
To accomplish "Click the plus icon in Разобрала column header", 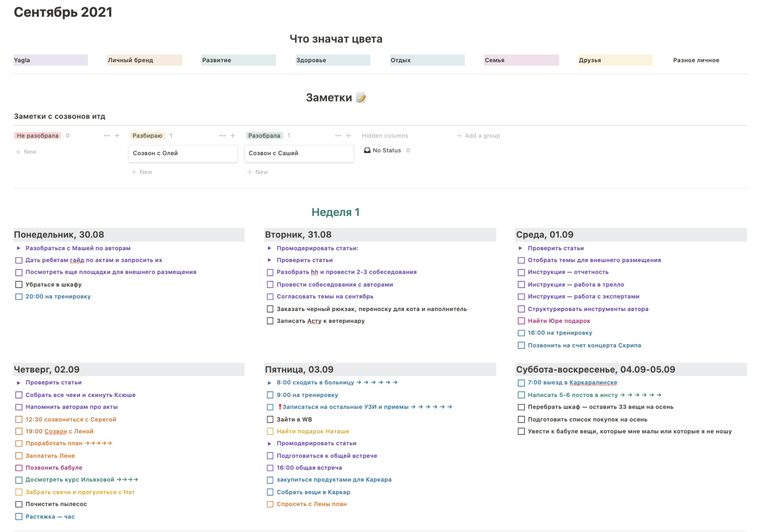I will tap(348, 136).
